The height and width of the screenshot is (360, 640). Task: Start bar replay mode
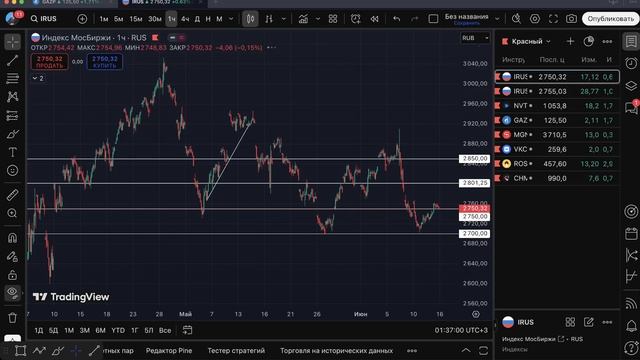pyautogui.click(x=374, y=19)
